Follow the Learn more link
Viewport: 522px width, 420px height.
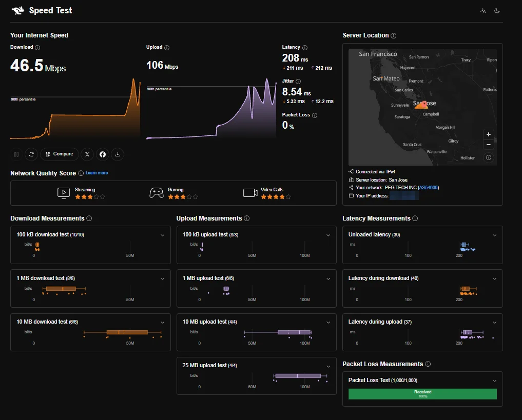click(96, 173)
